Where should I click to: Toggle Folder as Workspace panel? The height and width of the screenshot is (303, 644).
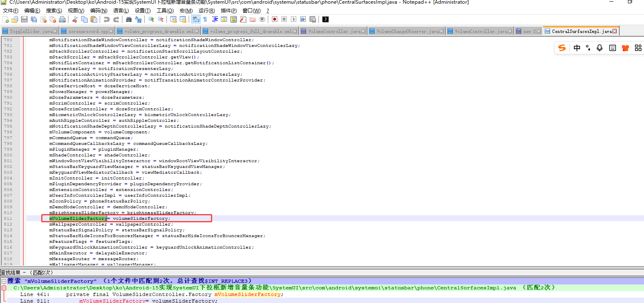coord(253,19)
